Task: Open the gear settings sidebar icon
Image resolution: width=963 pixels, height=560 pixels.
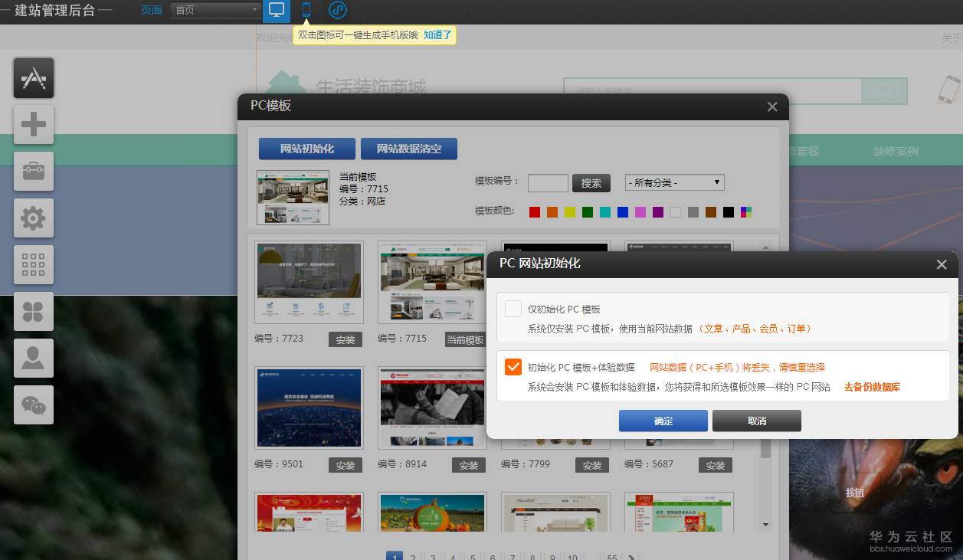Action: [x=34, y=218]
